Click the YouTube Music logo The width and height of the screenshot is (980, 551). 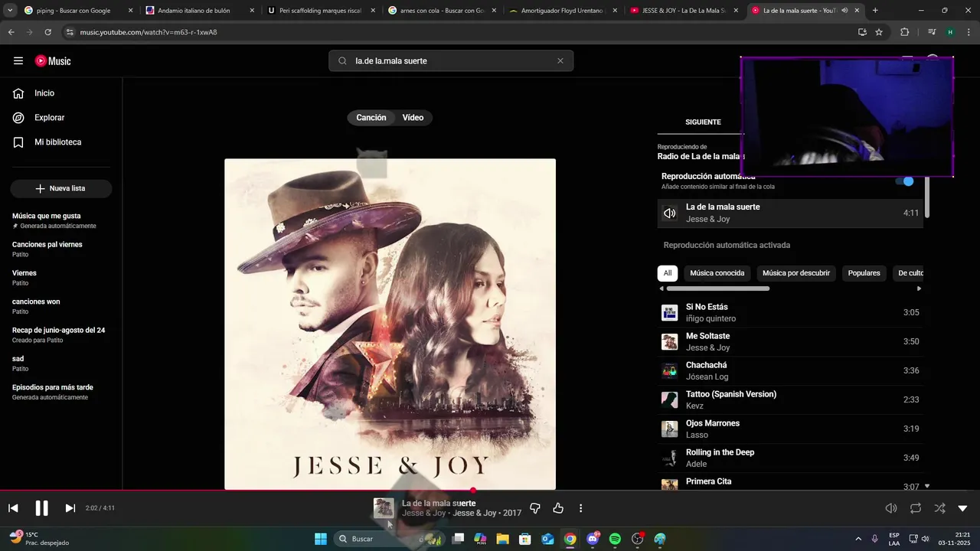[53, 61]
